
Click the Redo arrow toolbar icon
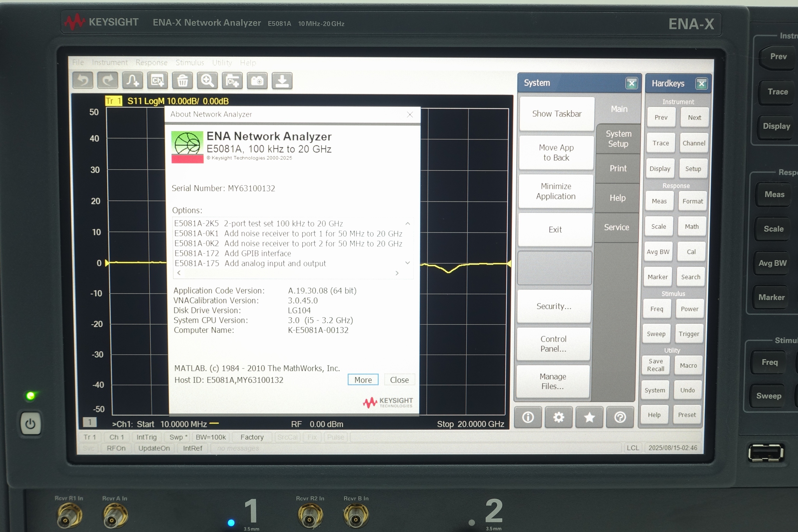108,81
